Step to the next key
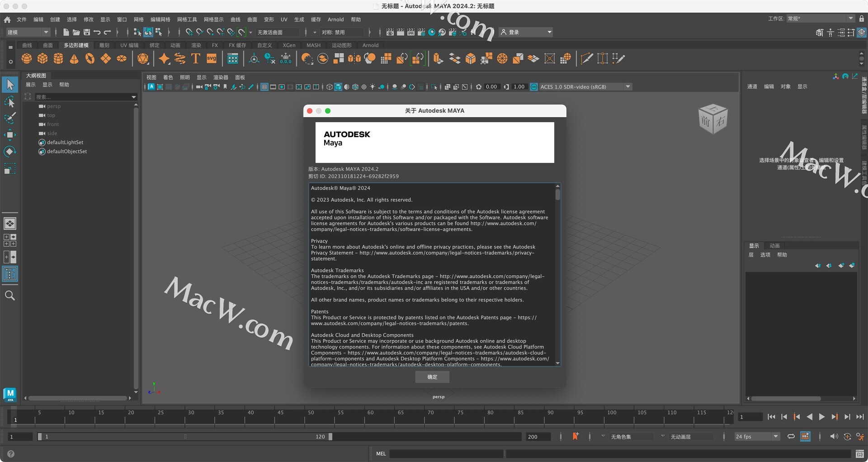 pos(835,417)
